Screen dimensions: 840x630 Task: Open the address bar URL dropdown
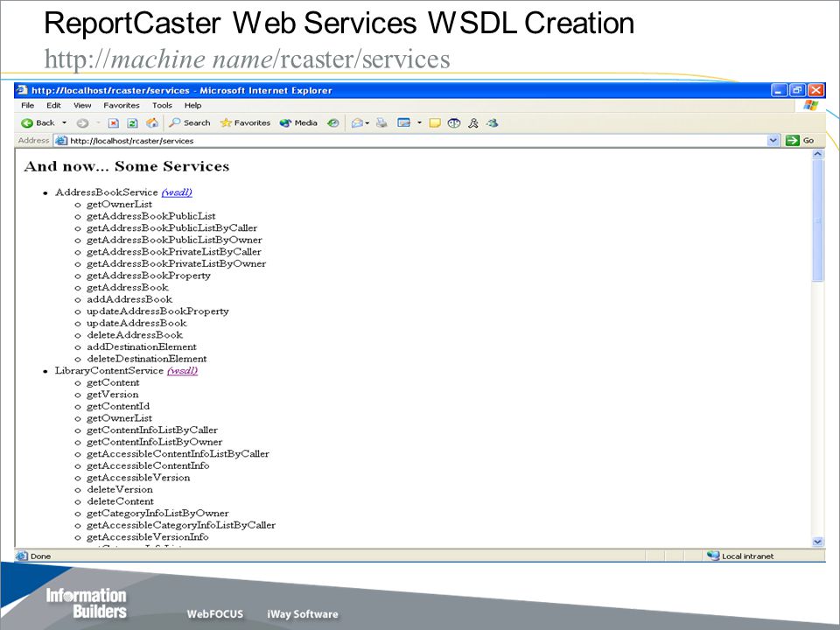coord(773,140)
